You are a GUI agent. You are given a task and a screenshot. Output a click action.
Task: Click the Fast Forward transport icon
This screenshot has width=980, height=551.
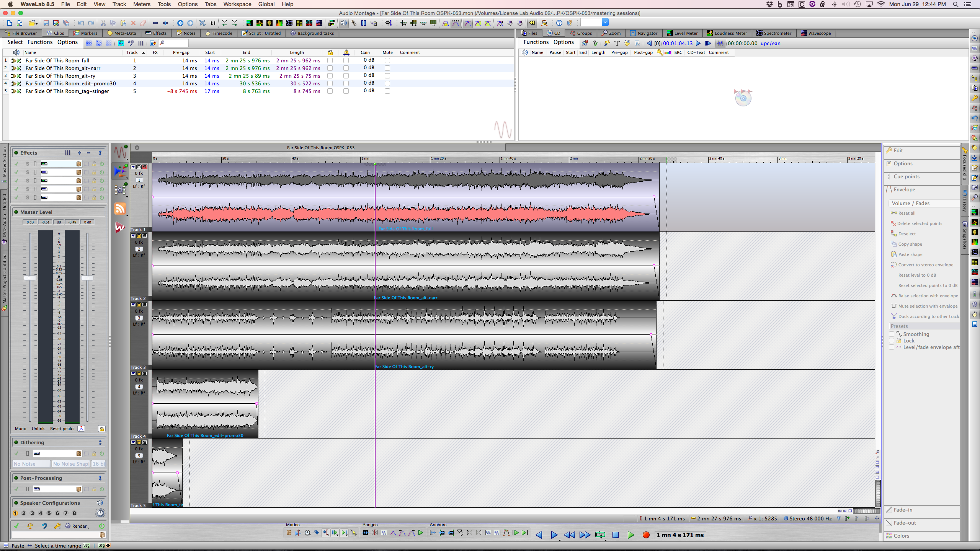click(x=585, y=535)
